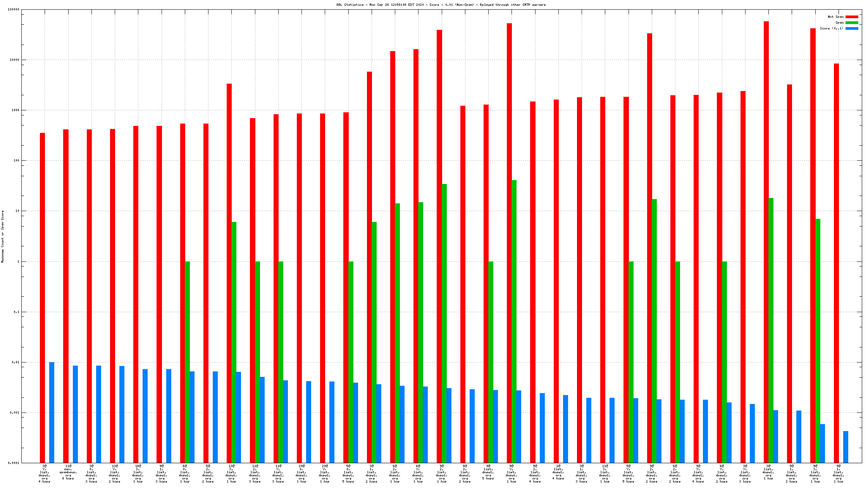The width and height of the screenshot is (868, 488).
Task: Click the leftmost red Not Spam bar
Action: click(x=42, y=297)
